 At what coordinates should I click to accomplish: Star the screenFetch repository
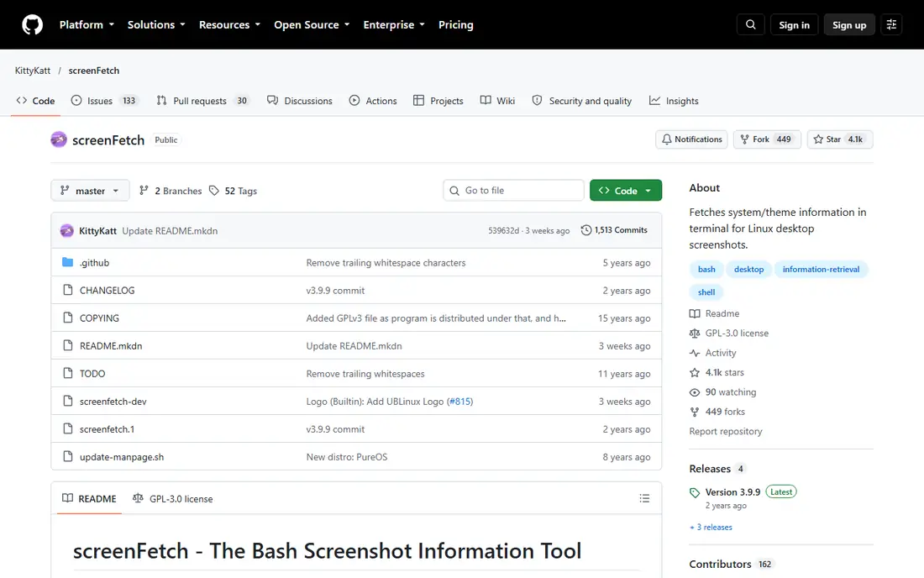840,139
